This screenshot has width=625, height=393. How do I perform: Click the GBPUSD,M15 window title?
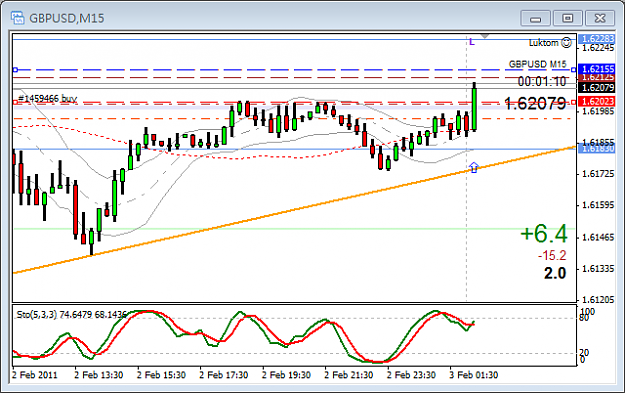click(x=67, y=18)
